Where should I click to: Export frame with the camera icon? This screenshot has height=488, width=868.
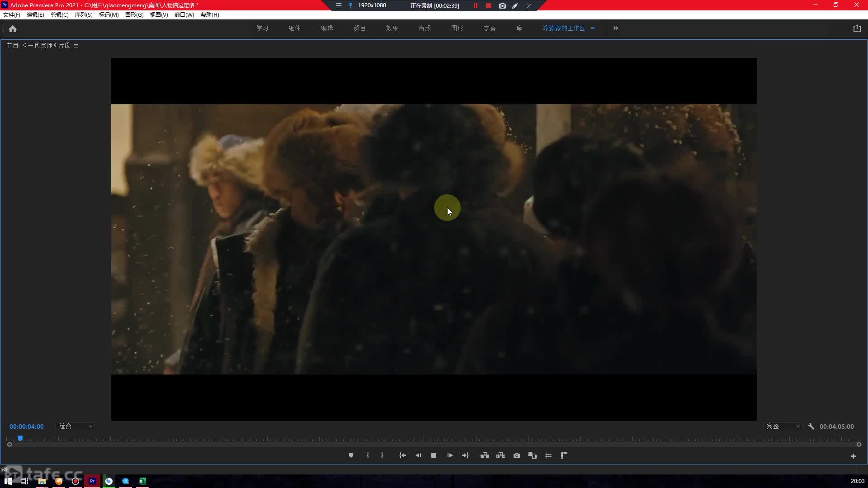coord(517,455)
